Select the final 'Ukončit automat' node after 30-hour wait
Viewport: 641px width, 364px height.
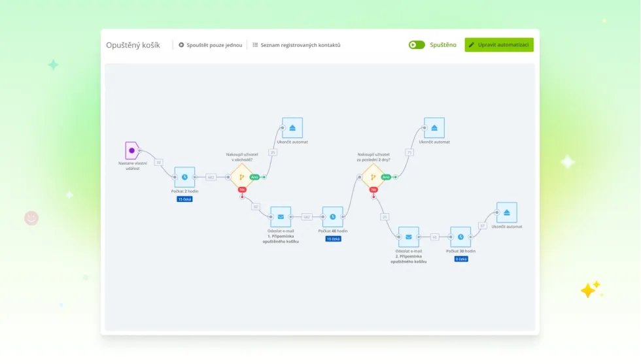point(506,212)
